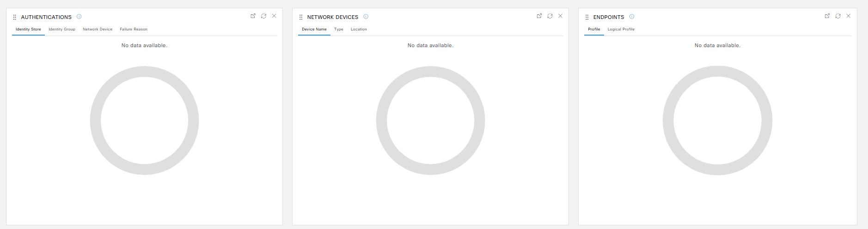The width and height of the screenshot is (868, 229).
Task: Open the Network Device tab in Authentications
Action: 98,29
